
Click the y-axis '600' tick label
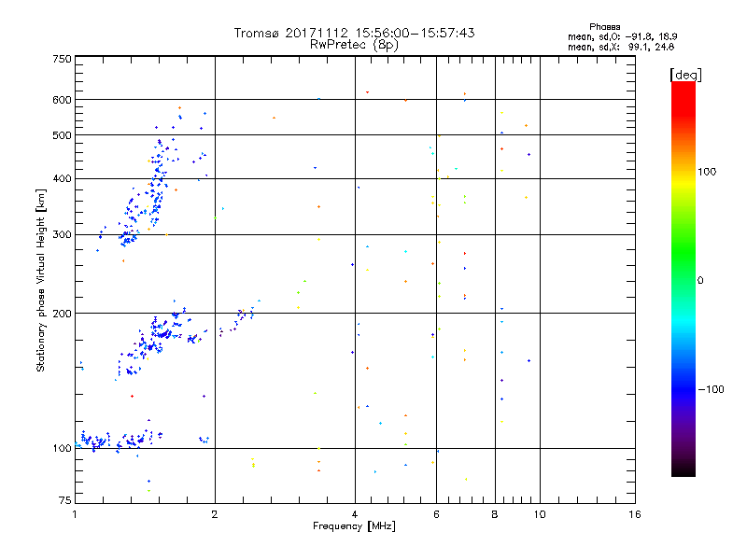62,100
